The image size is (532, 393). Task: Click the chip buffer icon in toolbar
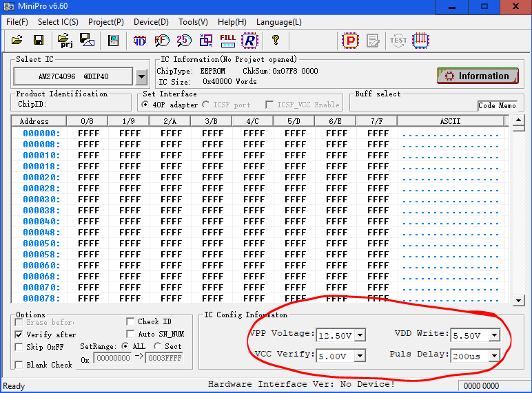(113, 41)
